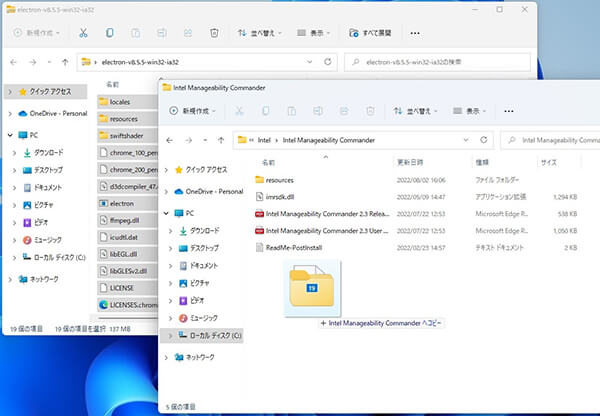The width and height of the screenshot is (600, 416).
Task: Expand ネットワーク in Commander window sidebar
Action: coord(166,357)
